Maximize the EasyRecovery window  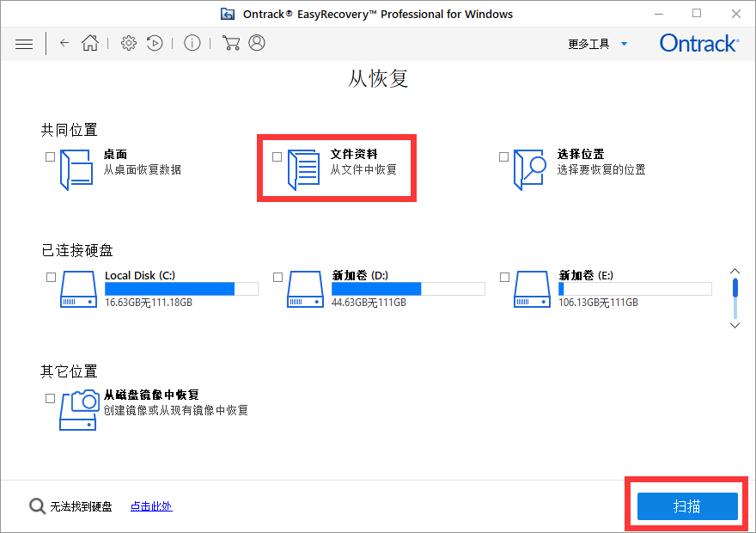coord(697,14)
